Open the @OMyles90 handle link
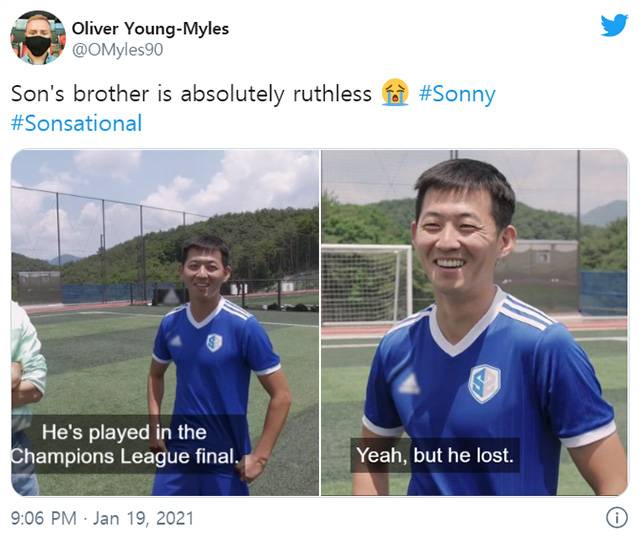Screen dimensions: 640x538 [117, 49]
